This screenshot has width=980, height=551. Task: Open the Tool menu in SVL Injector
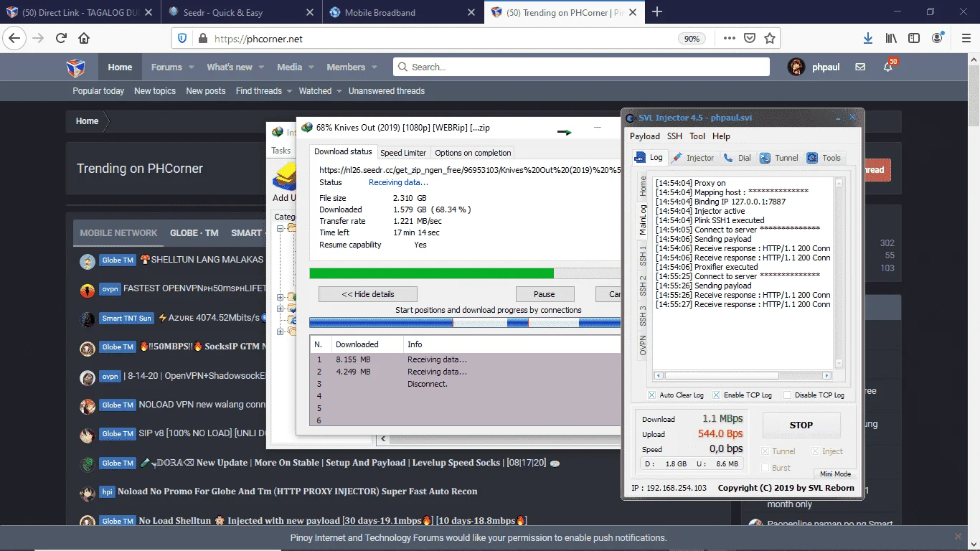697,136
